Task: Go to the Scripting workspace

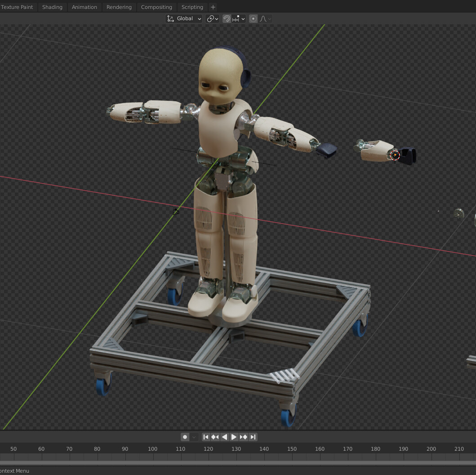Action: pyautogui.click(x=192, y=7)
